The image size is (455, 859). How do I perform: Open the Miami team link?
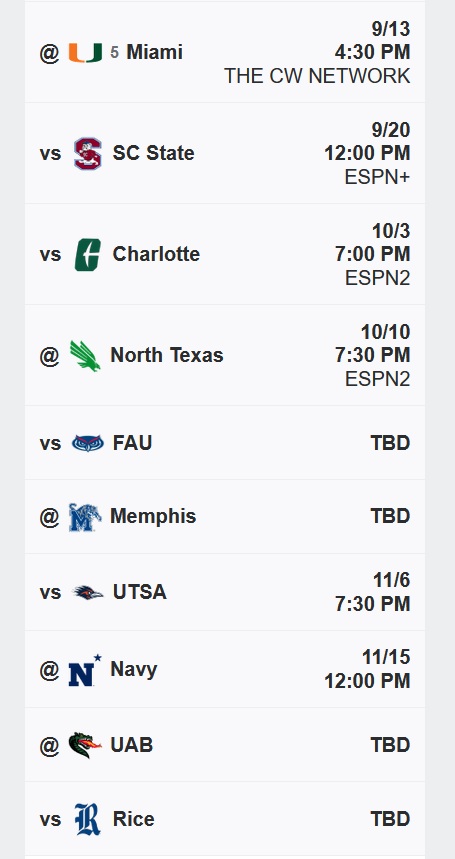pyautogui.click(x=154, y=52)
